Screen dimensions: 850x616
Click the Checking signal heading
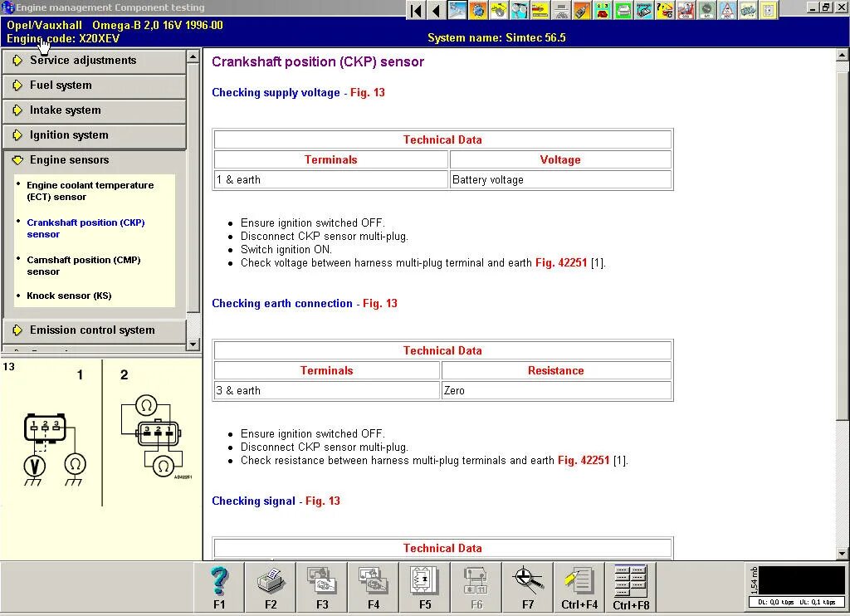coord(253,501)
